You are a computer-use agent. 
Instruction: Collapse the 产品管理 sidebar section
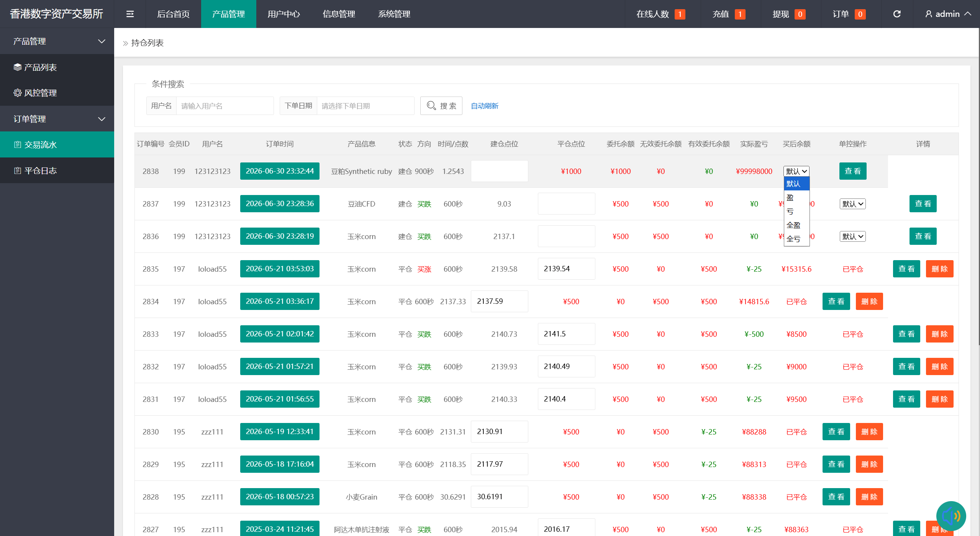tap(57, 41)
